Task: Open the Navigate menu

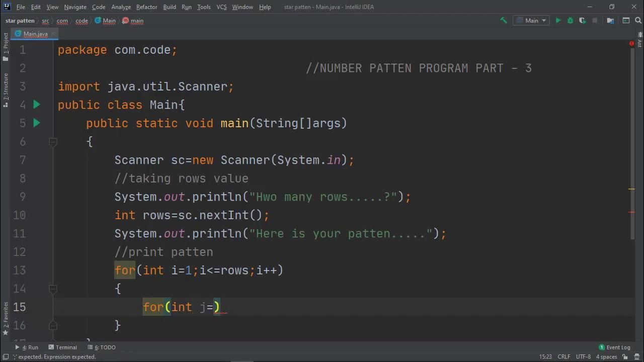Action: tap(75, 7)
